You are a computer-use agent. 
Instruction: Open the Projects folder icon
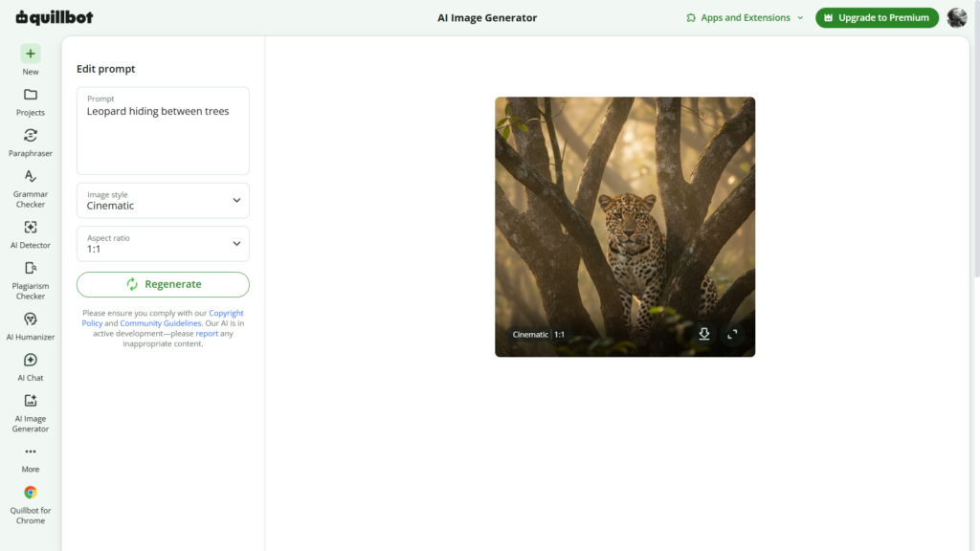tap(30, 95)
